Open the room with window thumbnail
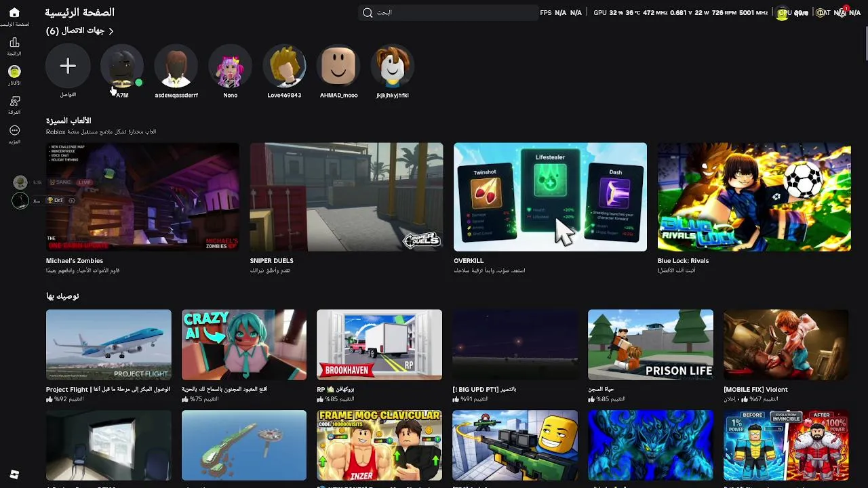This screenshot has height=488, width=868. point(108,445)
